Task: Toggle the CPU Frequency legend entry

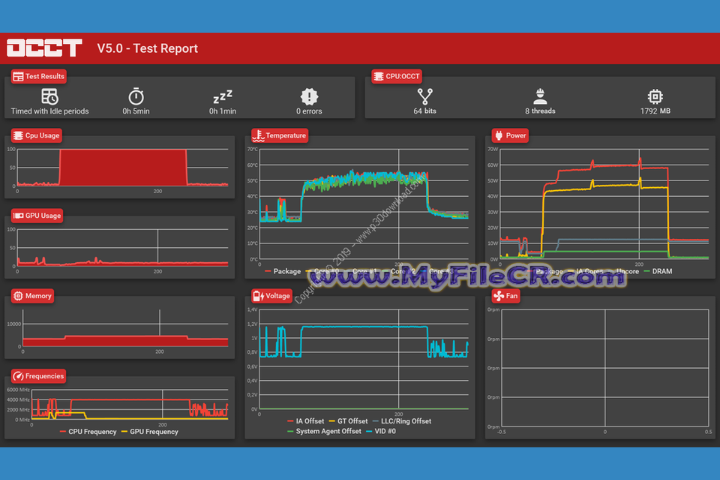Action: [88, 432]
